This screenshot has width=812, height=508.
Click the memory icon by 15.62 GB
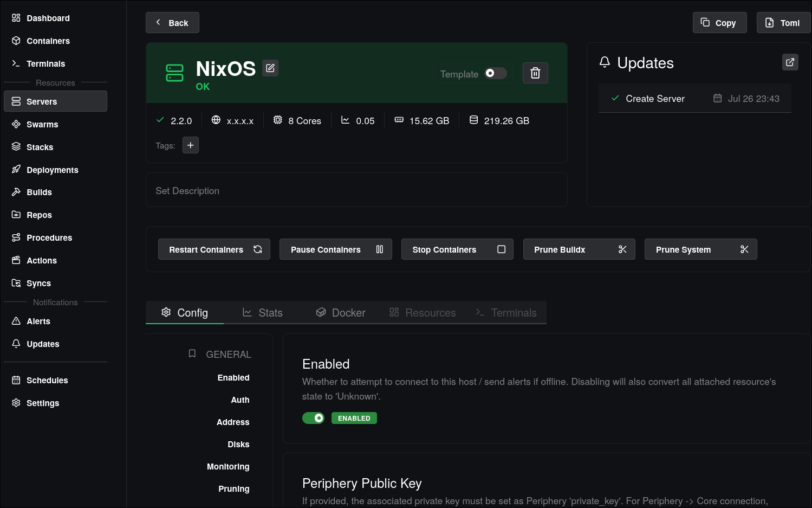coord(399,120)
